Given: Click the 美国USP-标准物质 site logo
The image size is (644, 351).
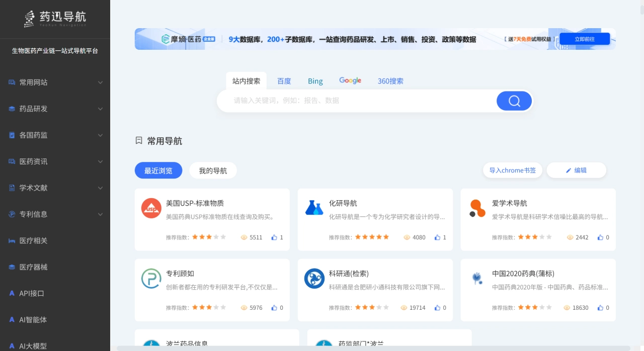Looking at the screenshot, I should (x=151, y=208).
